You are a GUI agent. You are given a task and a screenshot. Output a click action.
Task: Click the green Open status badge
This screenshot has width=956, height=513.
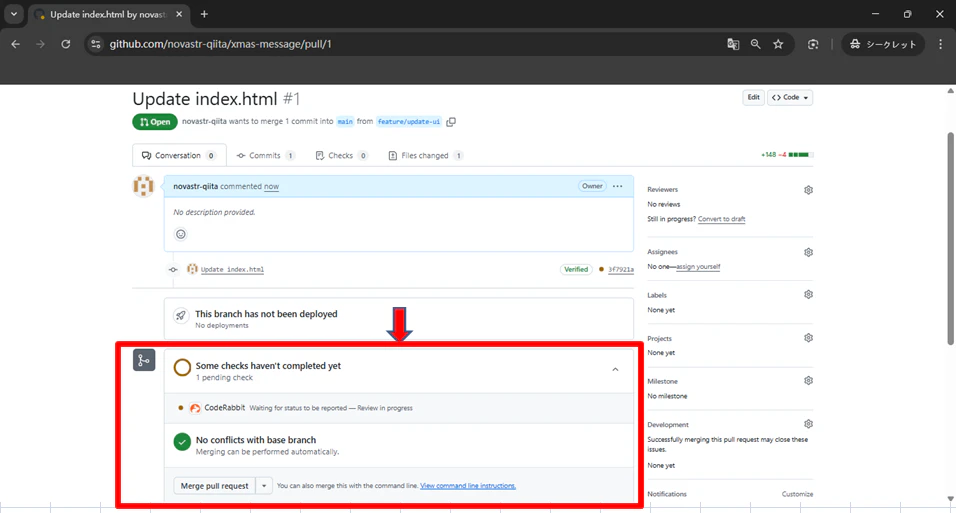(x=155, y=122)
